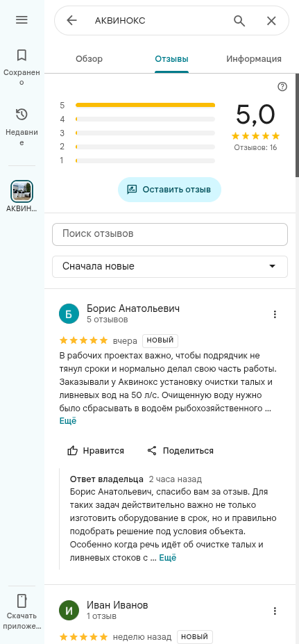This screenshot has height=644, width=299.
Task: Click the 5,0 overall rating value
Action: pyautogui.click(x=255, y=115)
